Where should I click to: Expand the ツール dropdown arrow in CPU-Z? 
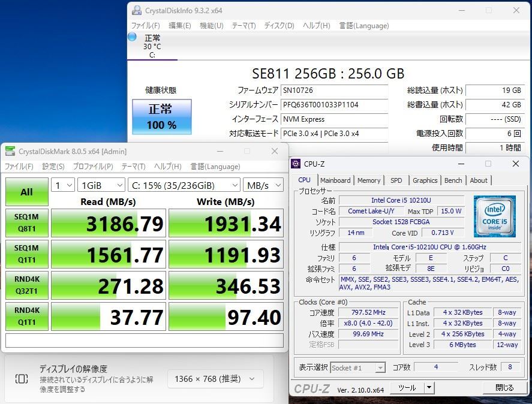coord(429,387)
